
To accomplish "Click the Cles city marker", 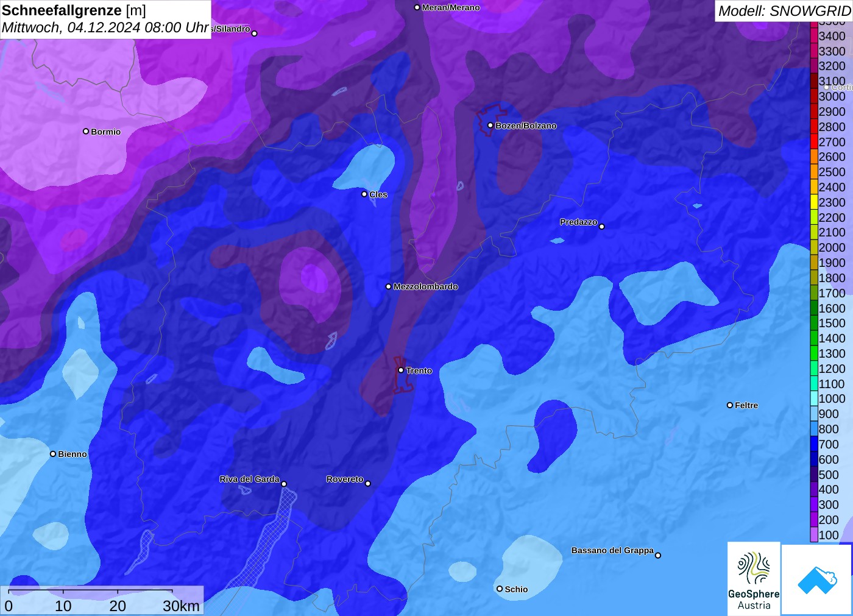I will coord(364,194).
